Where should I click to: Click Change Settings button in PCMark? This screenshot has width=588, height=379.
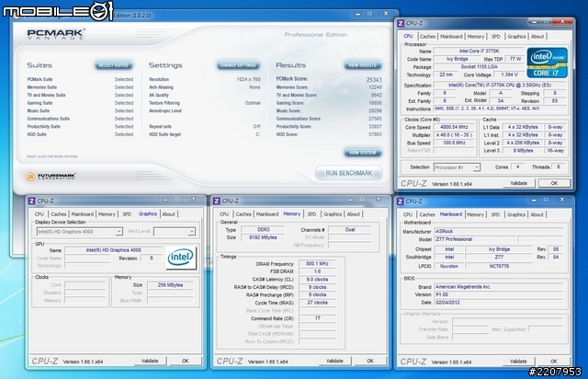pos(238,65)
